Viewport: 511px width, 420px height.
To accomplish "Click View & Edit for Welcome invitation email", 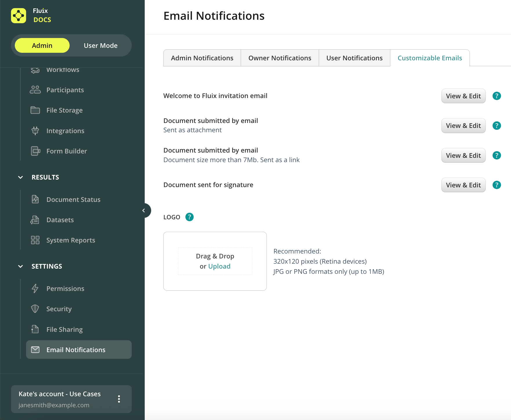I will tap(463, 96).
